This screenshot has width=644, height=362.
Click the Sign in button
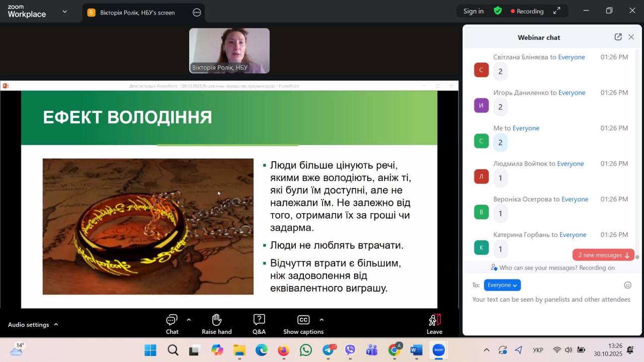coord(473,11)
